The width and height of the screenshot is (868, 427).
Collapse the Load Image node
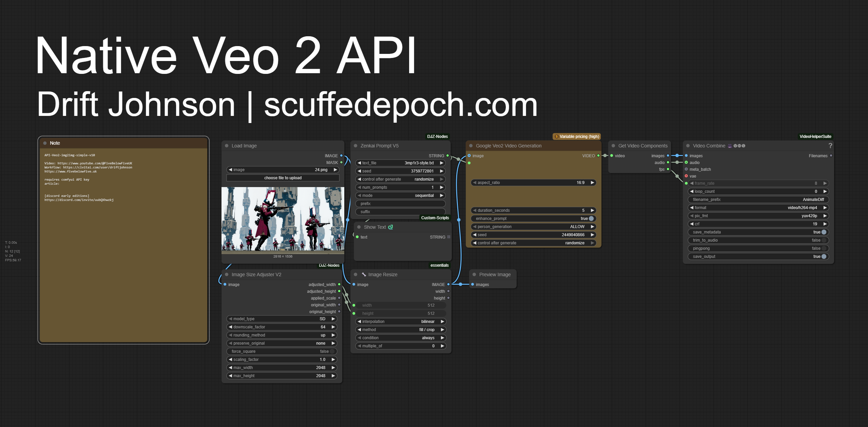click(227, 146)
